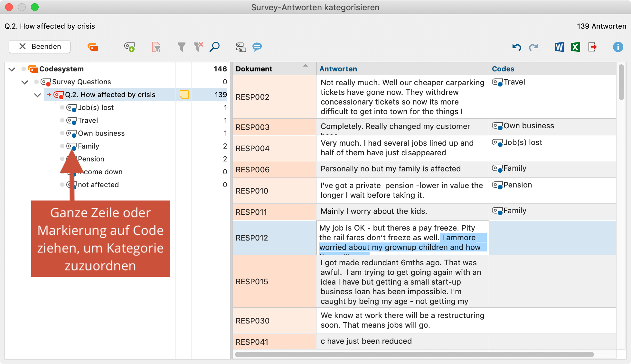Screen dimensions: 631x364
Task: Collapse the Q.2. How affected by crisis node
Action: pos(38,95)
